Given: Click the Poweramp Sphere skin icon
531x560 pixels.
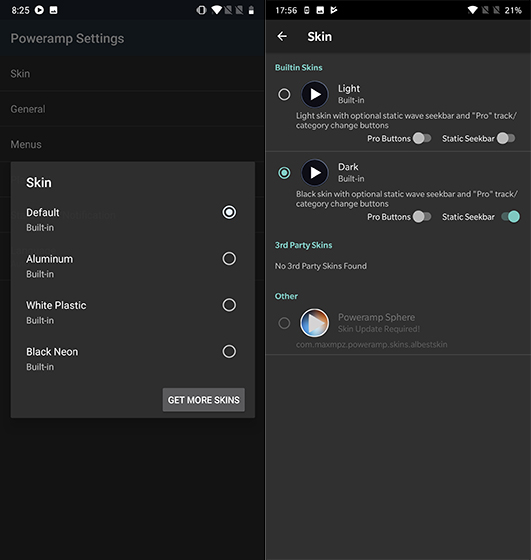Looking at the screenshot, I should click(x=314, y=323).
